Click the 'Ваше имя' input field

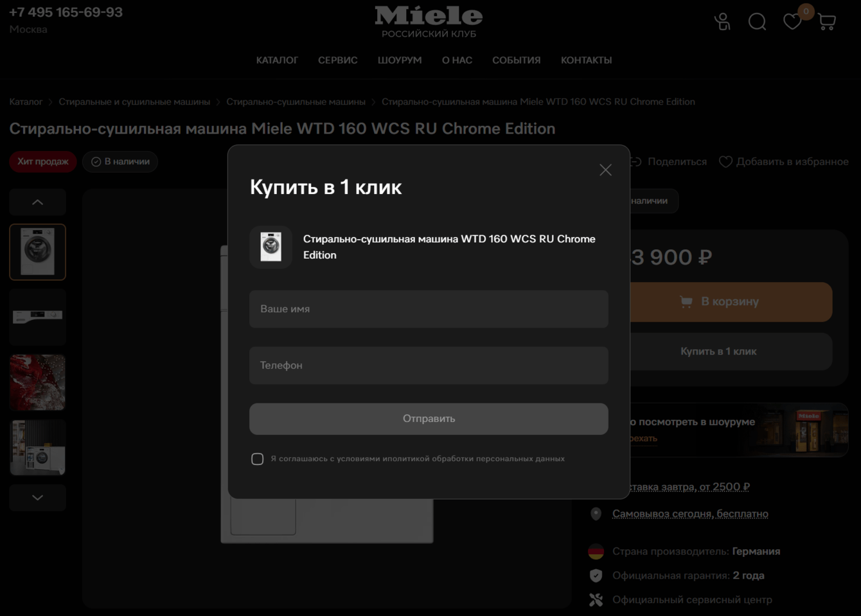(x=429, y=309)
